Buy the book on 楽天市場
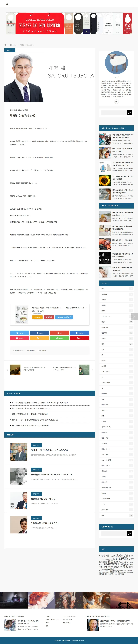Screen dimensions: 138x644 tap(49, 317)
